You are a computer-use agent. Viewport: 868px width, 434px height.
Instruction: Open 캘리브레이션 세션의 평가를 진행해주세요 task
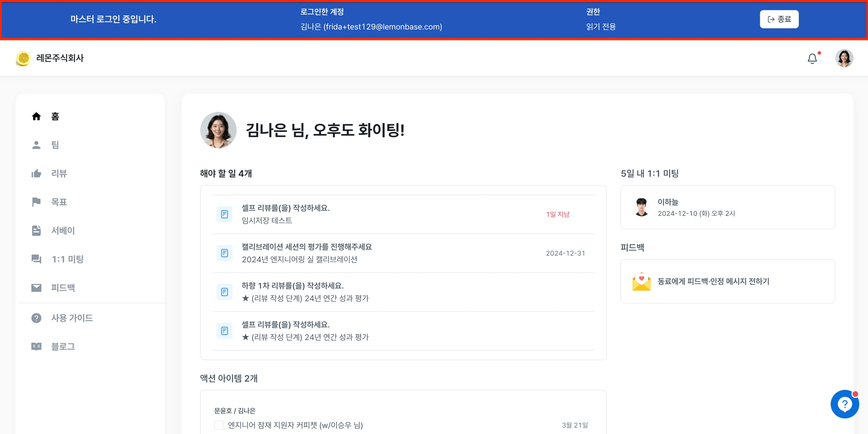pyautogui.click(x=403, y=253)
